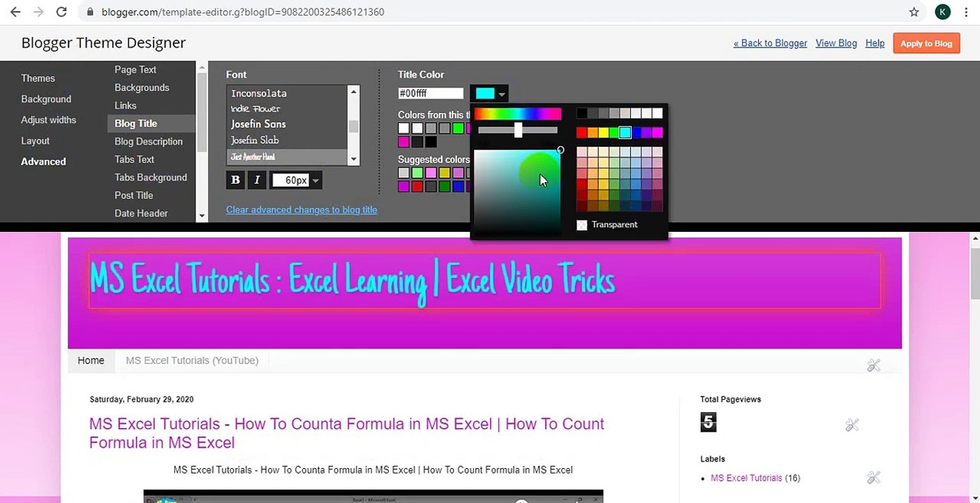
Task: Choose Josefin Slab font
Action: 255,140
